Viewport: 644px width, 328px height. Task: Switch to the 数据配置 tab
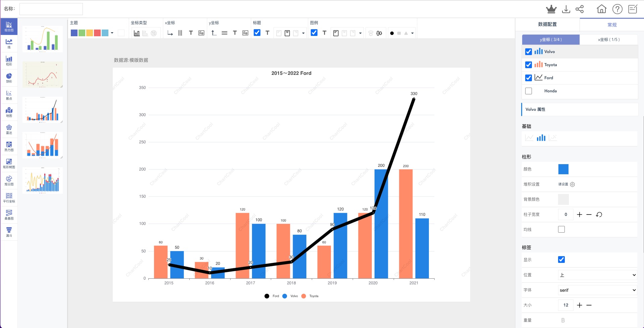547,24
